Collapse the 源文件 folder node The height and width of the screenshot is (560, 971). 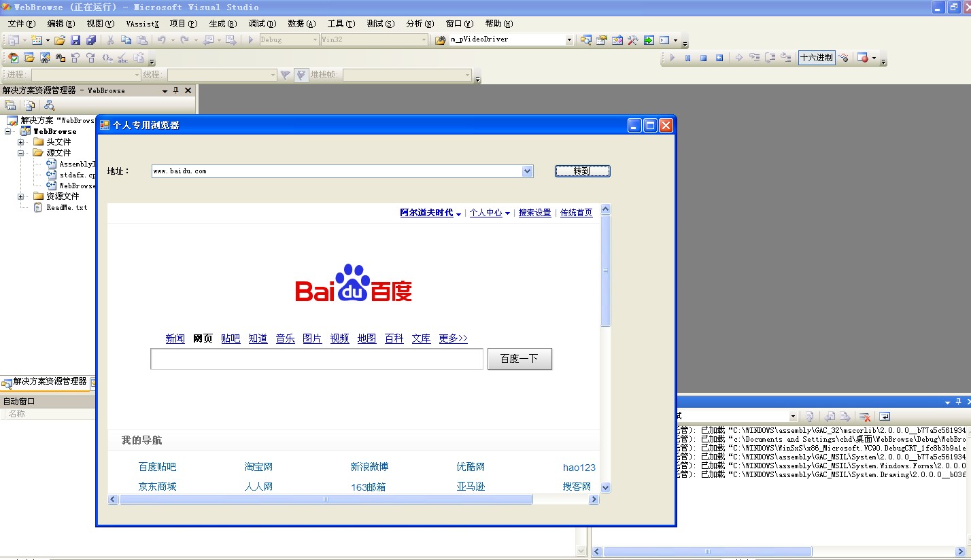[x=21, y=153]
